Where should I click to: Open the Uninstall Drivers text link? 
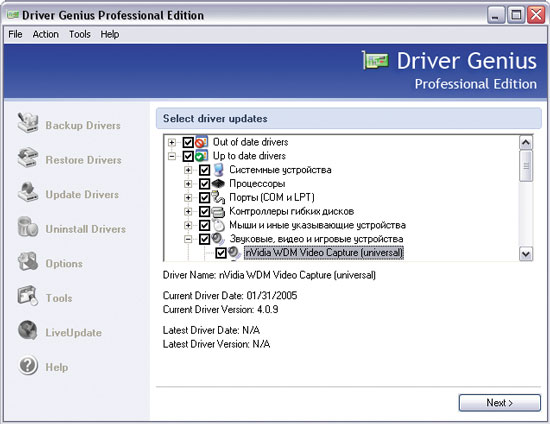tap(86, 229)
